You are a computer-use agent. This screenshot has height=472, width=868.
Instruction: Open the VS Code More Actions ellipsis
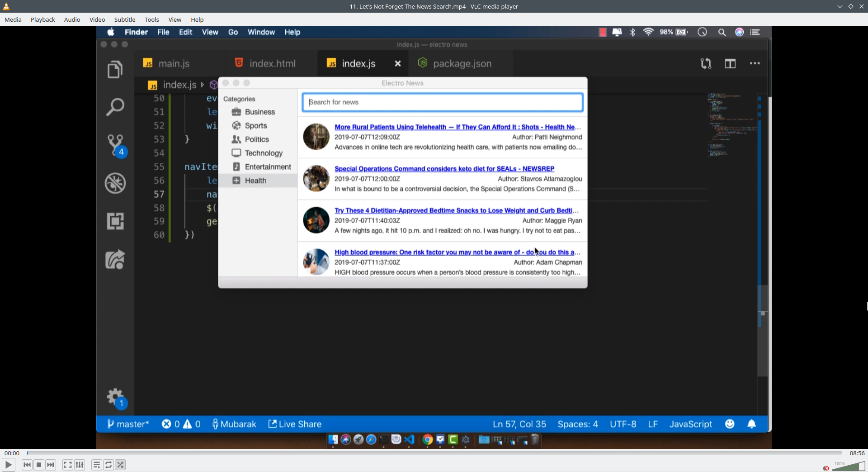point(755,63)
